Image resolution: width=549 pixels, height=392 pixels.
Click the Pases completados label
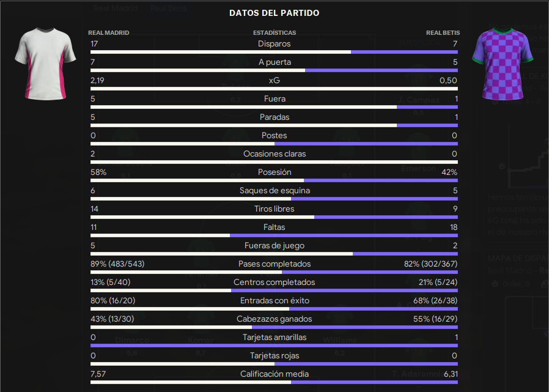pos(274,264)
